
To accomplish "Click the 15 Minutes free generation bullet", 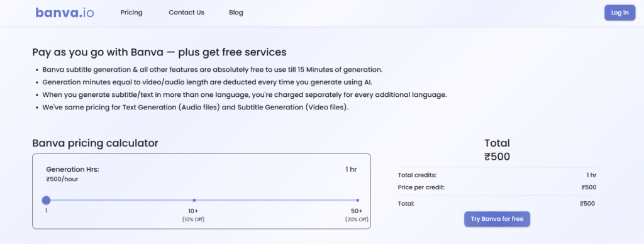I will [213, 69].
